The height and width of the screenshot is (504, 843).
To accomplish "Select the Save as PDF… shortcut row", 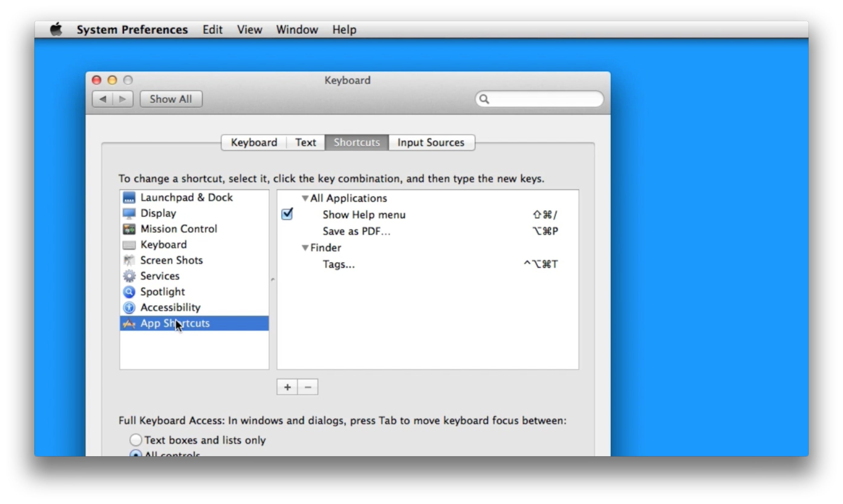I will [428, 231].
